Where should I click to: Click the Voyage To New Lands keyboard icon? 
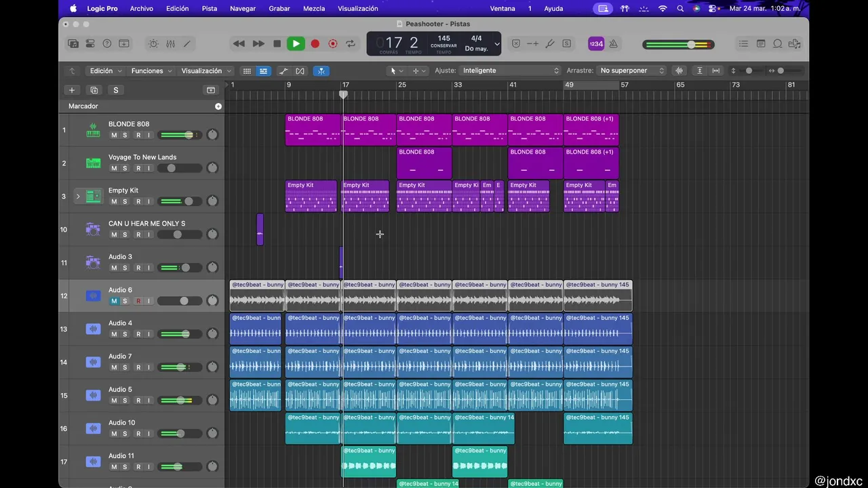[93, 163]
